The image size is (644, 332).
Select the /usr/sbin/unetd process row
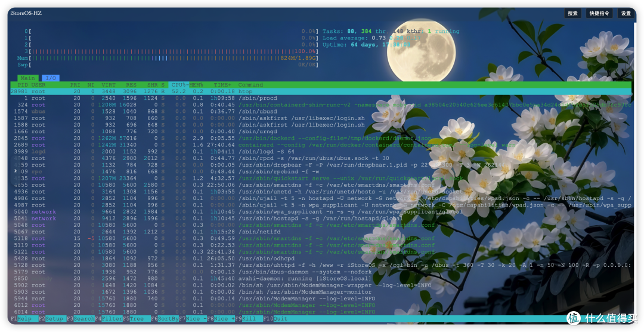(x=321, y=192)
